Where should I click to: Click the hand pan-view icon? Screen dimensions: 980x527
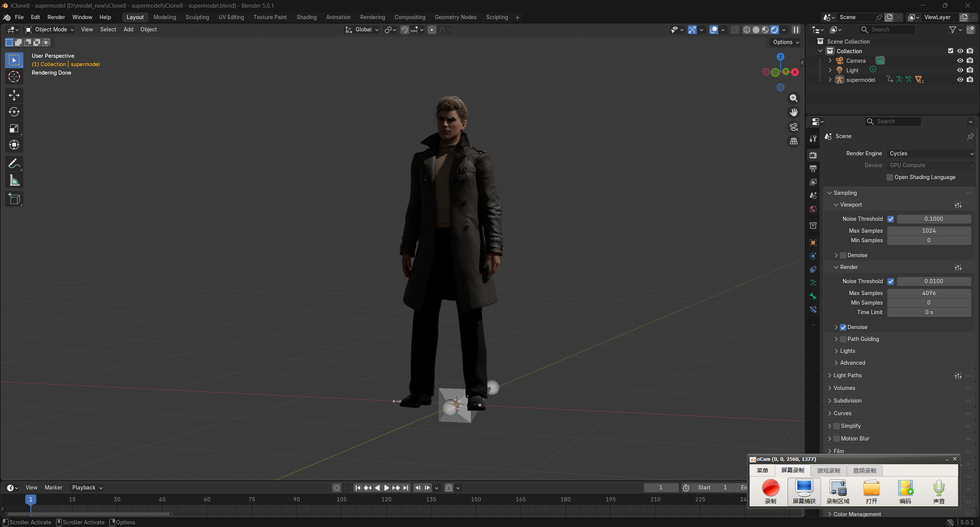794,112
